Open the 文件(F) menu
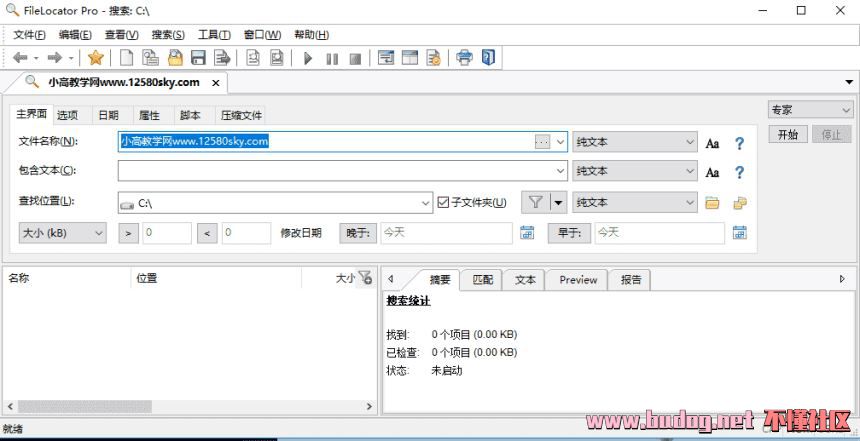The image size is (860, 441). [30, 35]
